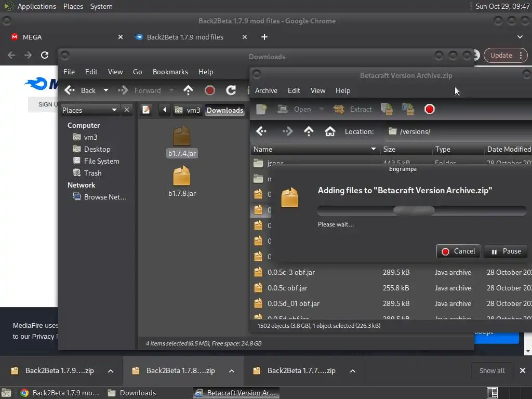Click the Update button in Chrome

(501, 55)
